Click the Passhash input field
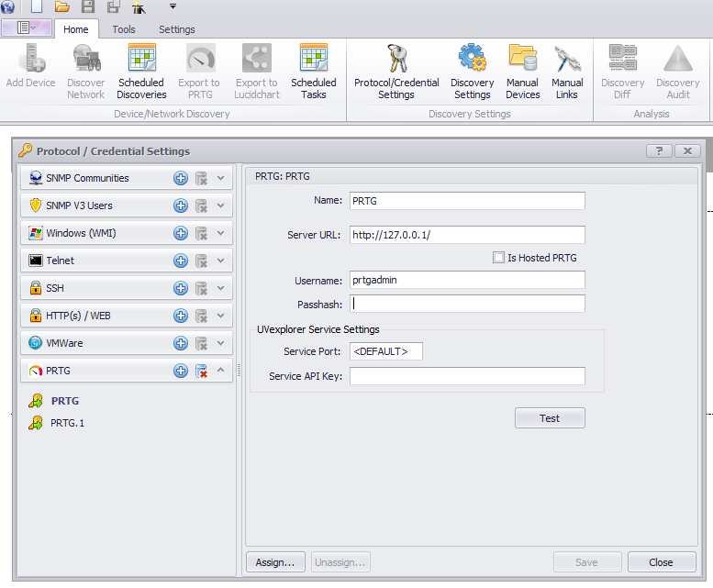Viewport: 713px width, 588px height. point(467,304)
